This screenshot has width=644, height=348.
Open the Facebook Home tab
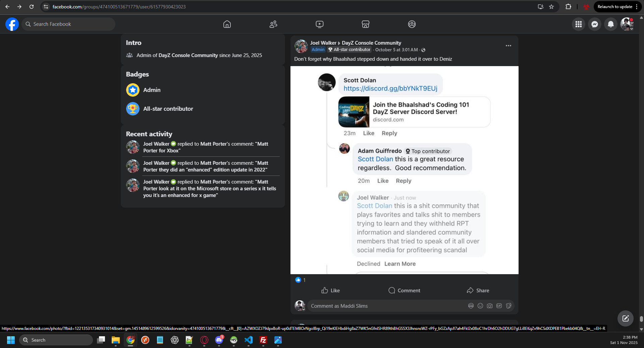coord(227,24)
